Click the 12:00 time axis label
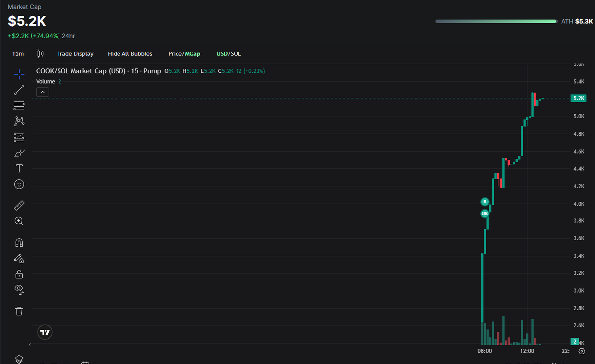 coord(527,351)
